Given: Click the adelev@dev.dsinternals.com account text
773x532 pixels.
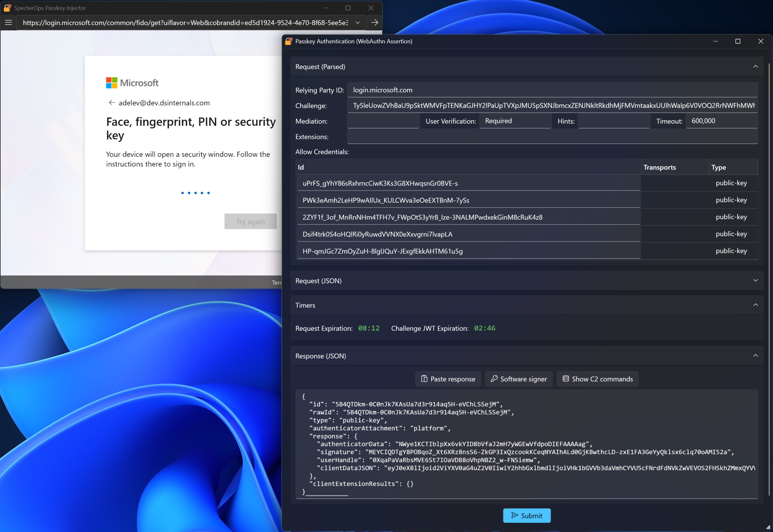Looking at the screenshot, I should click(164, 103).
